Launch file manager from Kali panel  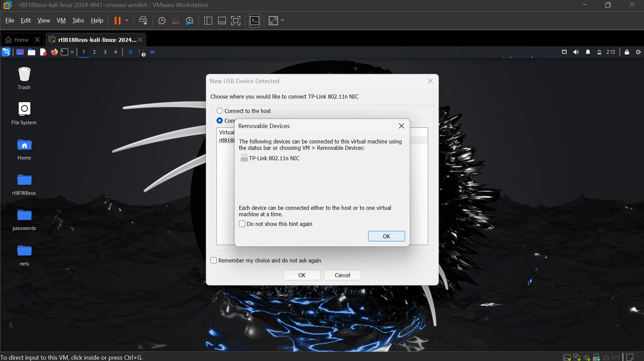coord(32,52)
